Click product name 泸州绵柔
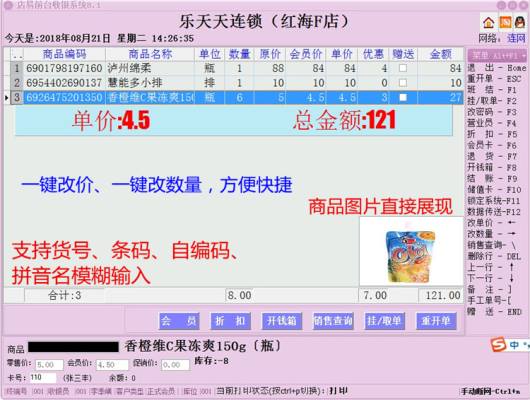Image resolution: width=530 pixels, height=400 pixels. tap(129, 68)
